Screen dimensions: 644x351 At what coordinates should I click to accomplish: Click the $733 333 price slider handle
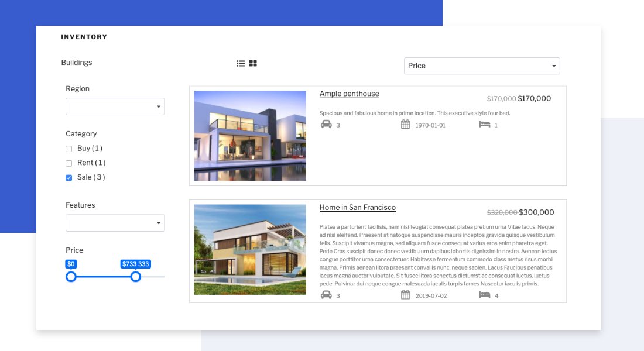pos(136,276)
